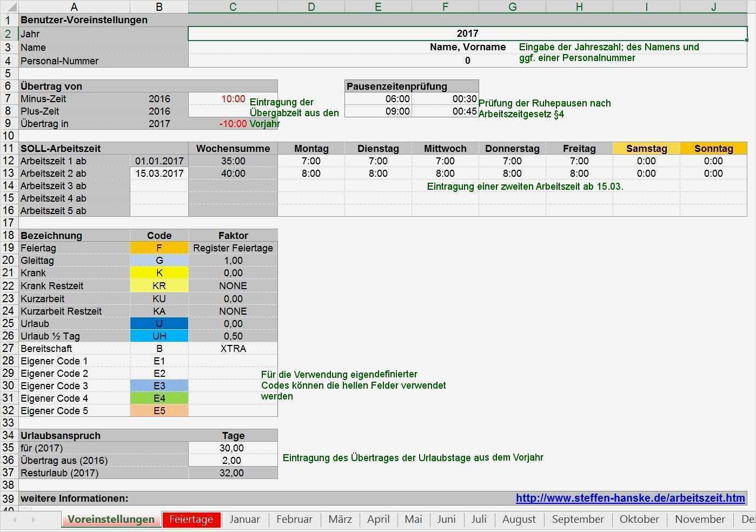Click the Jahr cell showing 2017
Viewport: 756px width, 532px height.
click(x=467, y=33)
